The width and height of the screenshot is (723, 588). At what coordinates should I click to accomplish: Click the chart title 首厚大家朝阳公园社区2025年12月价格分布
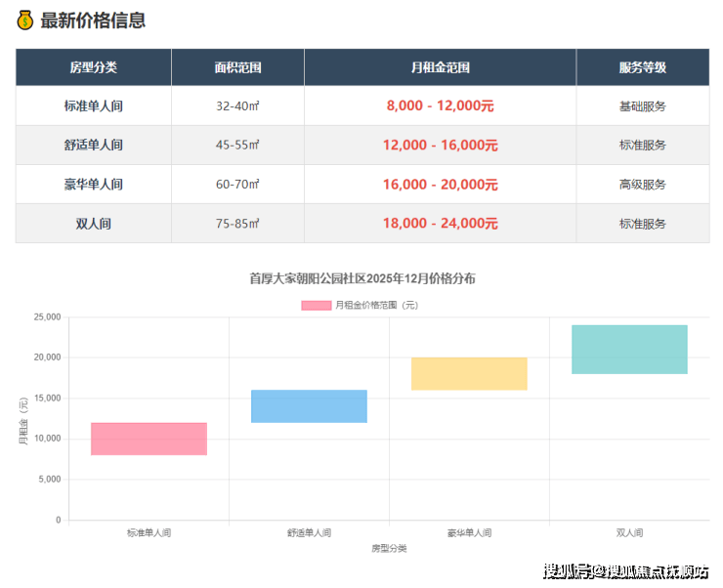(362, 278)
